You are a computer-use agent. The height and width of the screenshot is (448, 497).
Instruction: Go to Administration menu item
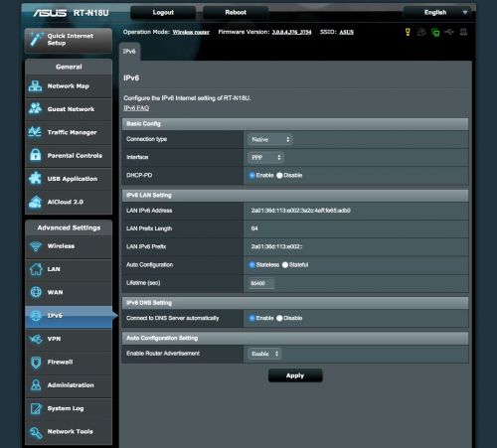coord(69,385)
